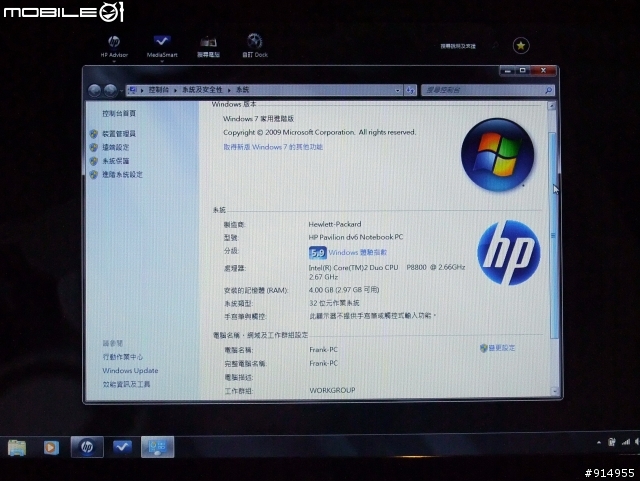Click the power tray icon
Viewport: 640px width, 481px height.
point(611,442)
